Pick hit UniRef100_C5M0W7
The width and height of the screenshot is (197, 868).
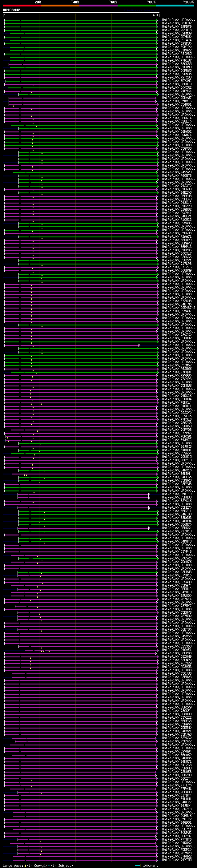pyautogui.click(x=176, y=98)
